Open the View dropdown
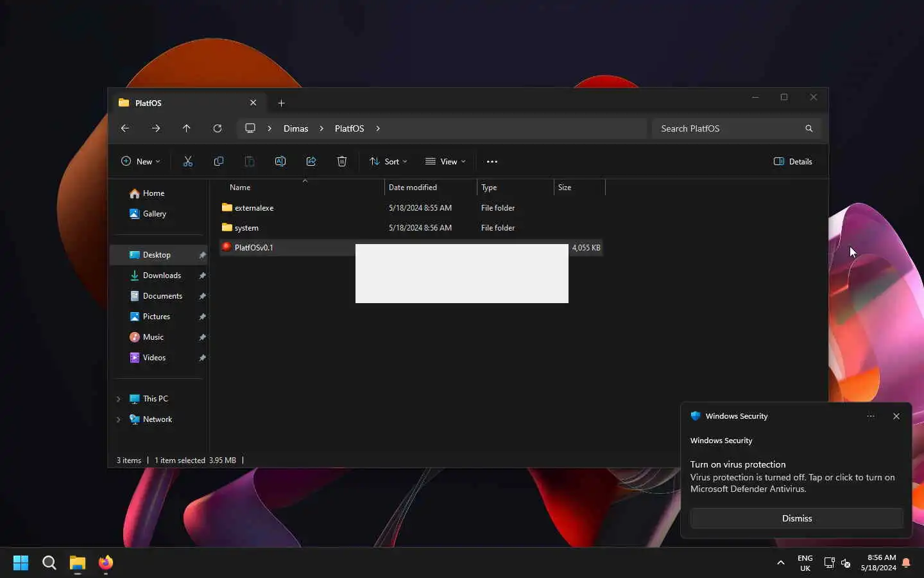 (x=445, y=161)
